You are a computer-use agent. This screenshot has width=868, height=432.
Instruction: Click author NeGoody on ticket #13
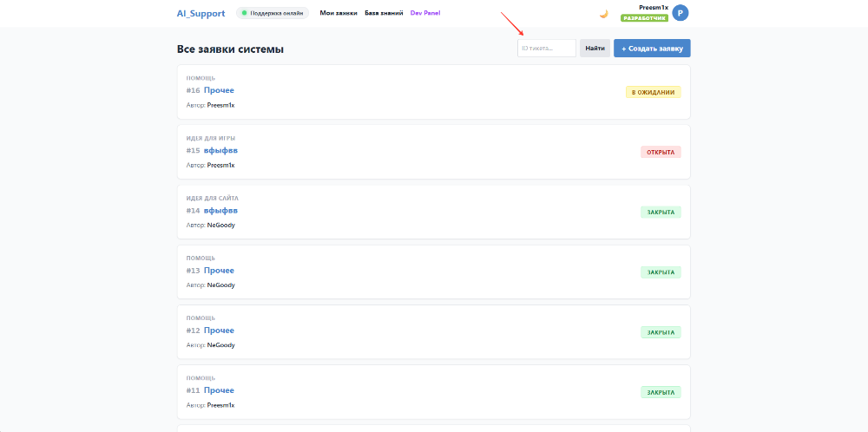click(x=220, y=285)
